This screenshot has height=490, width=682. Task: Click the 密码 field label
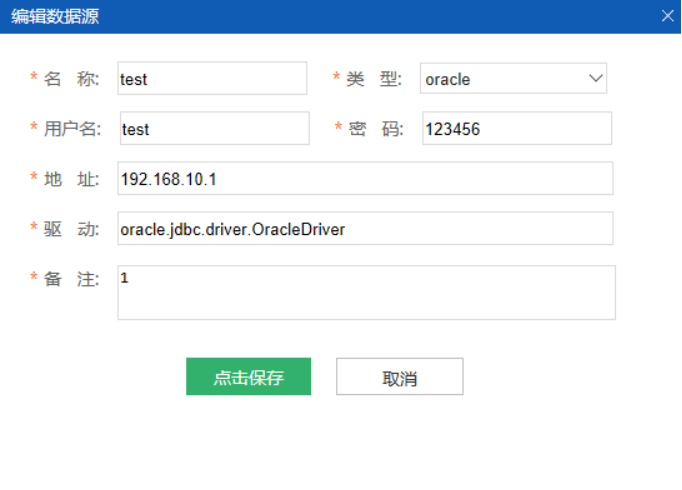coord(375,129)
